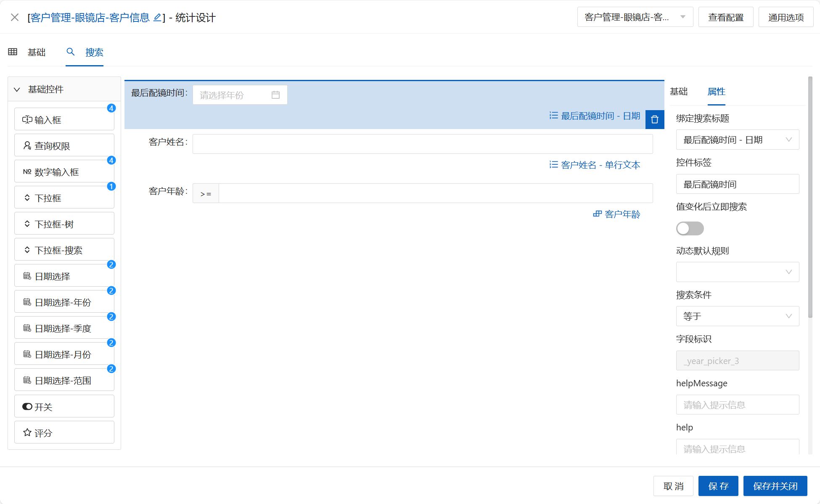
Task: Click the 查看配置 button
Action: pos(725,17)
